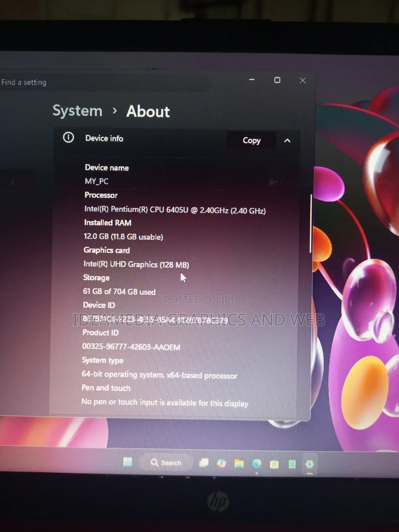Image resolution: width=399 pixels, height=532 pixels.
Task: Click the Processor label
Action: (101, 195)
